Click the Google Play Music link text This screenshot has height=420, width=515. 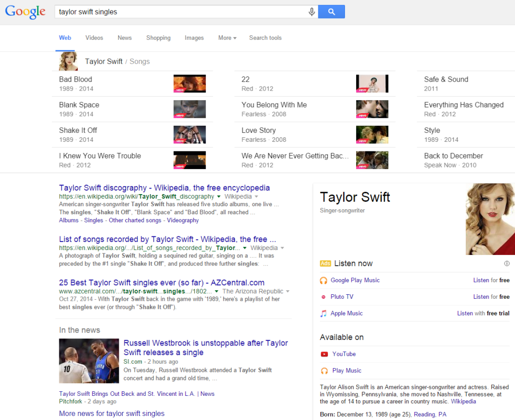coord(355,280)
